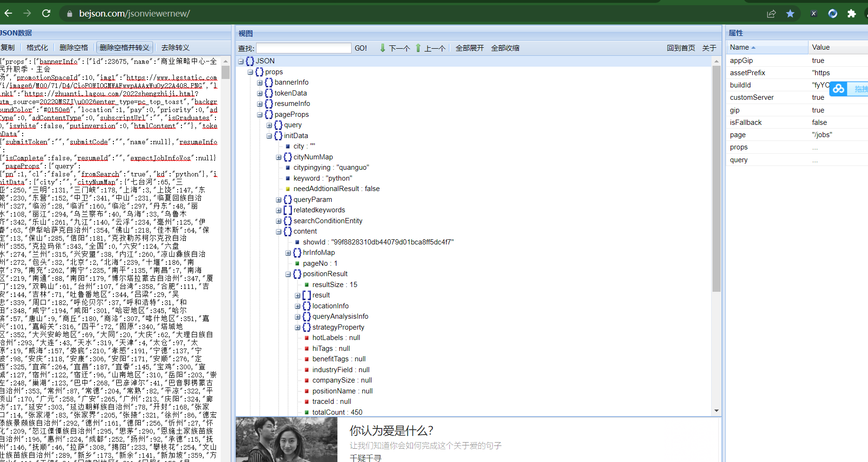Open browser extensions puzzle icon
Image resolution: width=868 pixels, height=462 pixels.
point(851,14)
